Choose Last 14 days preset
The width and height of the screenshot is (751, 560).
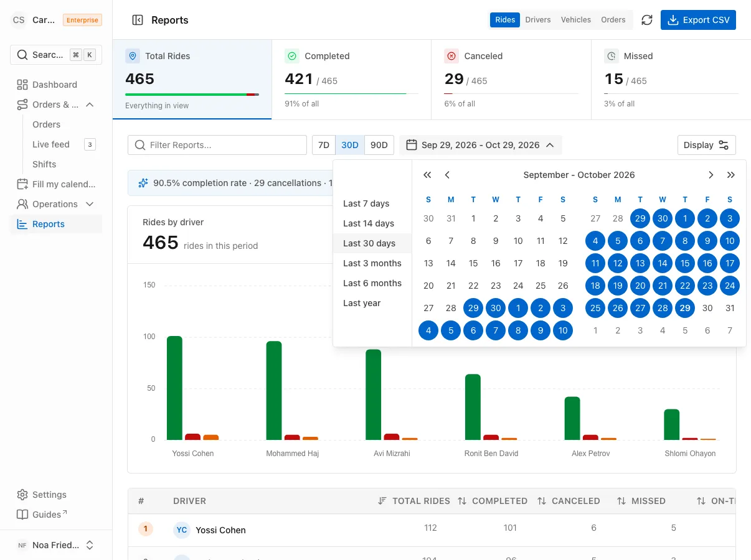372,223
